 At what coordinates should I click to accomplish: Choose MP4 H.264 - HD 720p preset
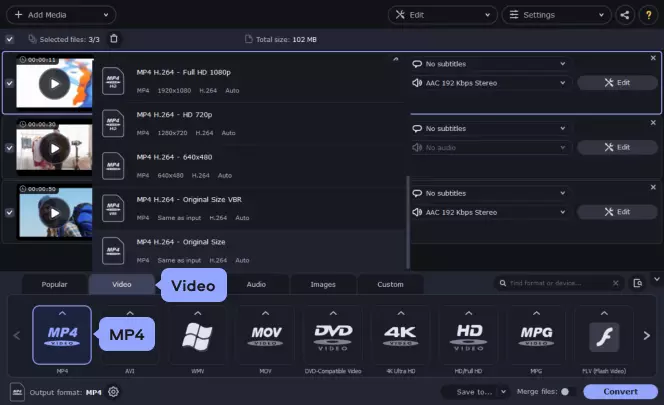tap(250, 123)
